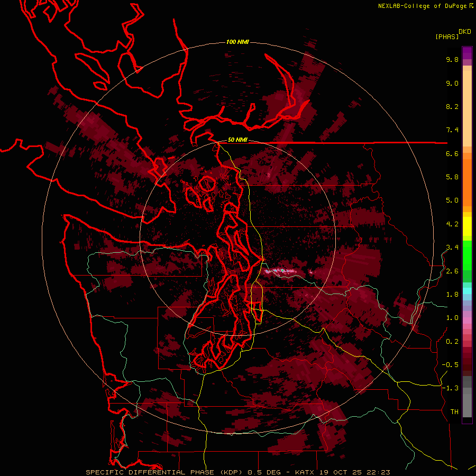Click the 19 OCT 25 date text
Viewport: 476px width, 476px height.
(340, 472)
